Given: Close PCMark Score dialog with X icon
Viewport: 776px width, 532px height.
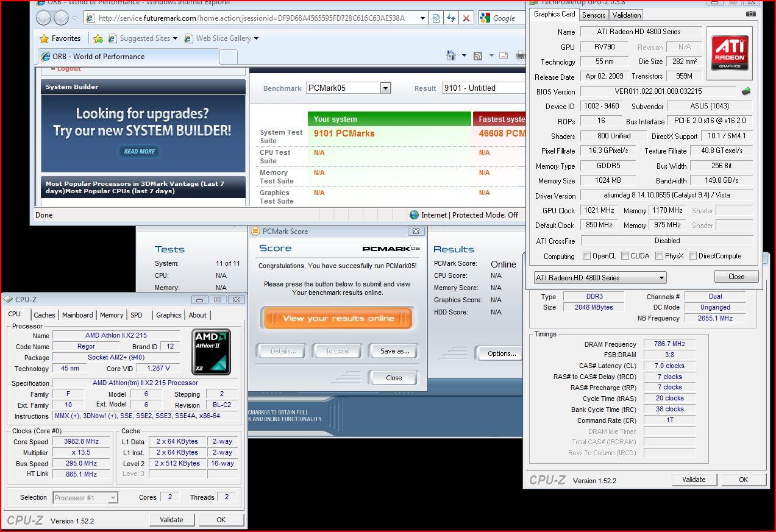Looking at the screenshot, I should [416, 232].
